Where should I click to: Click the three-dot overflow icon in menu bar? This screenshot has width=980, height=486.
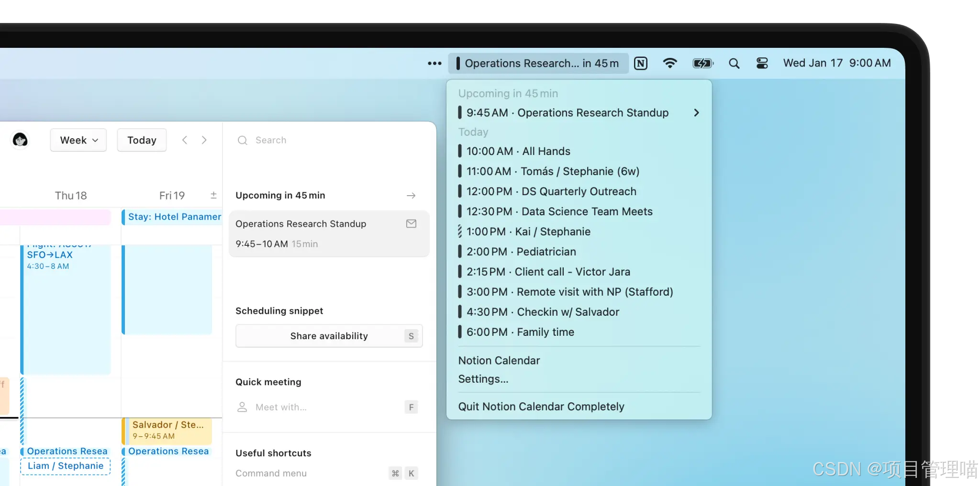point(434,63)
